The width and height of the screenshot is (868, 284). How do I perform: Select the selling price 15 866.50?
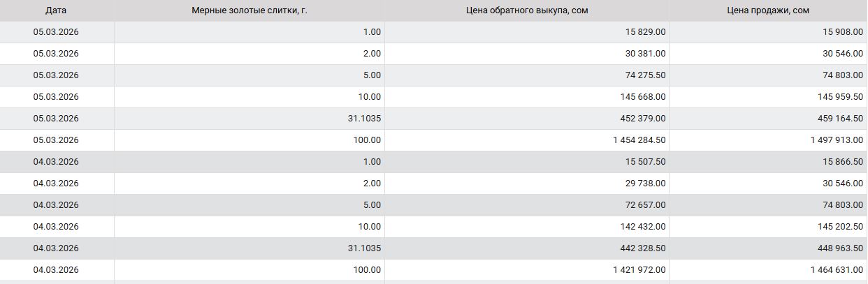click(x=843, y=162)
